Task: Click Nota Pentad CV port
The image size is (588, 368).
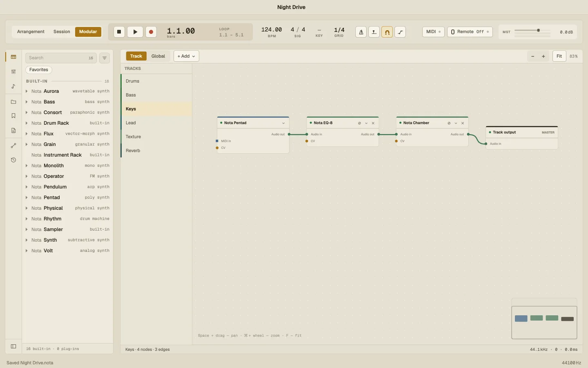Action: tap(217, 148)
